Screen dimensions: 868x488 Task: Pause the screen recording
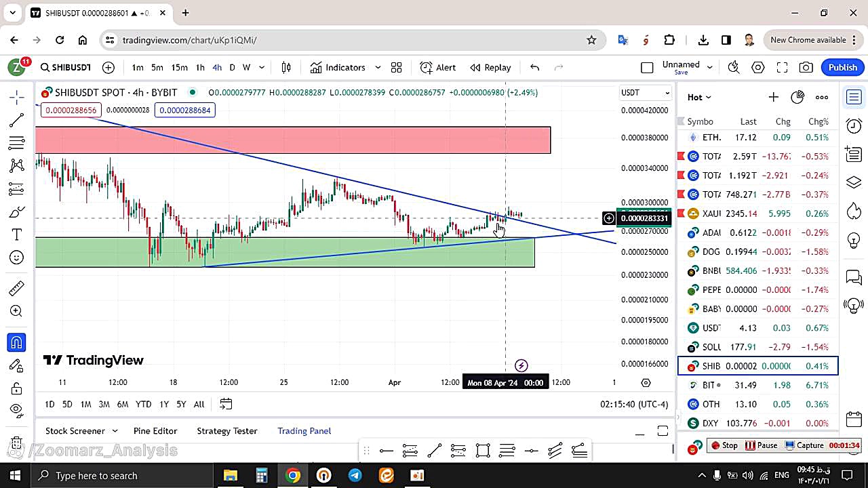coord(761,445)
